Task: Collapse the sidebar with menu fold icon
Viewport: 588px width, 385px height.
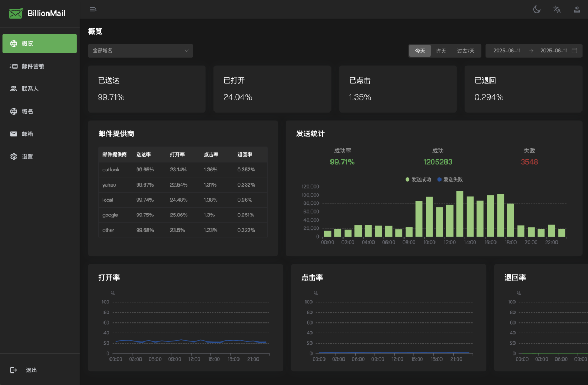Action: tap(93, 9)
